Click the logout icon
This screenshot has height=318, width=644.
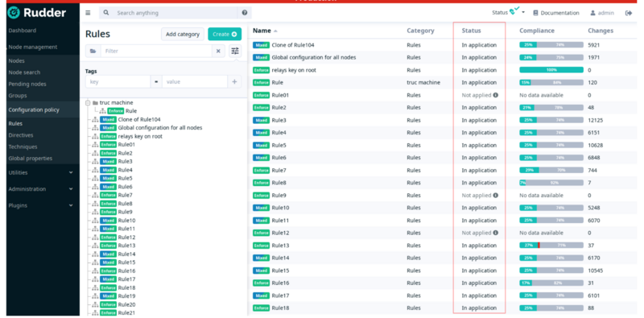point(629,13)
